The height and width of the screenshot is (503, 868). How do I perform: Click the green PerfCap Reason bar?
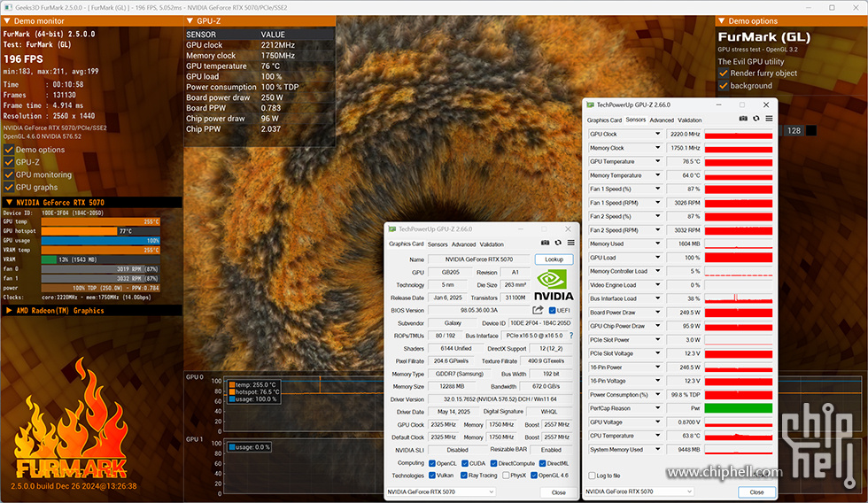pos(739,408)
